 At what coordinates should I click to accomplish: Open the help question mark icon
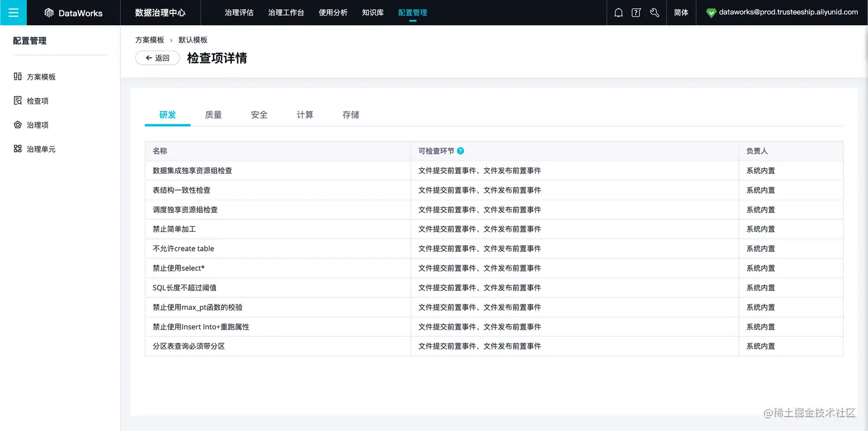coord(636,13)
